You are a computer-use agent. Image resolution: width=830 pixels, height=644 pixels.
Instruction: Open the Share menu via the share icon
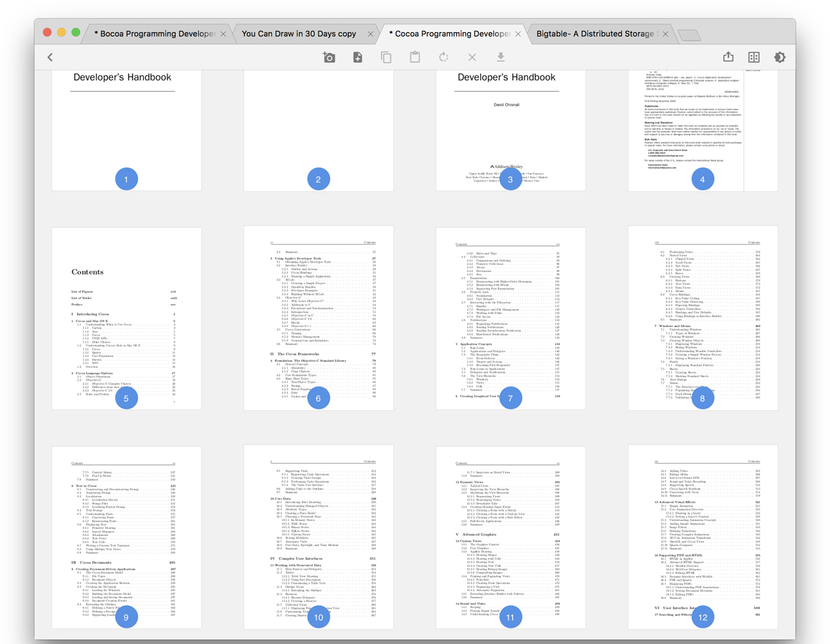pyautogui.click(x=728, y=57)
